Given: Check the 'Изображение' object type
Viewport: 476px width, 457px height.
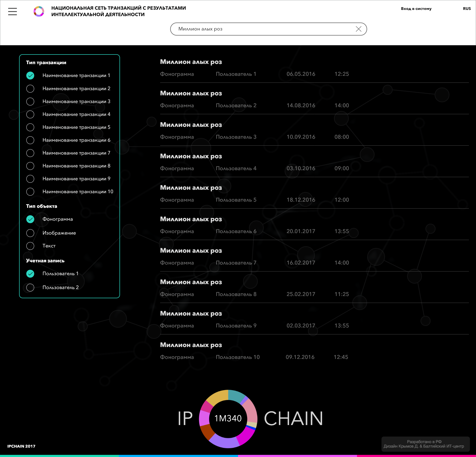Looking at the screenshot, I should [30, 233].
